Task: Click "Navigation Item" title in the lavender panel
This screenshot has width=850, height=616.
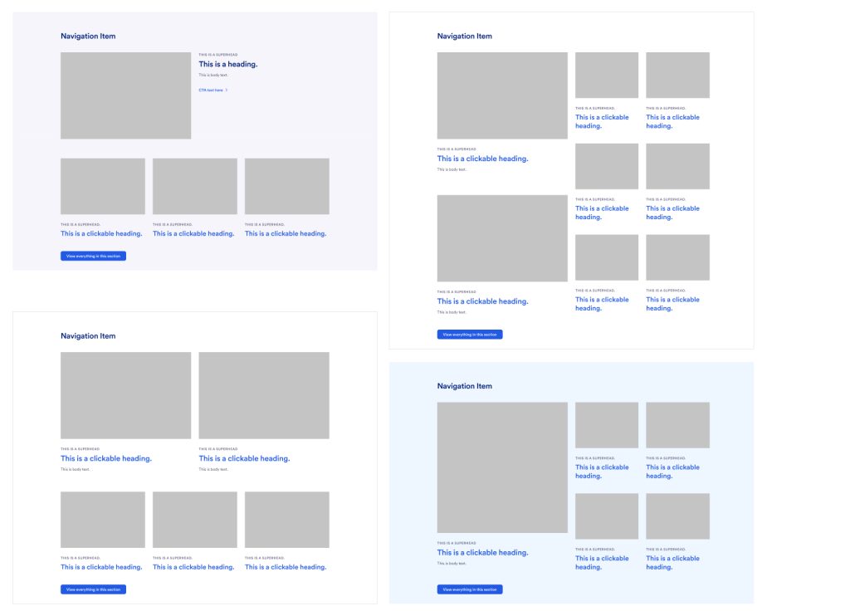Action: coord(88,37)
